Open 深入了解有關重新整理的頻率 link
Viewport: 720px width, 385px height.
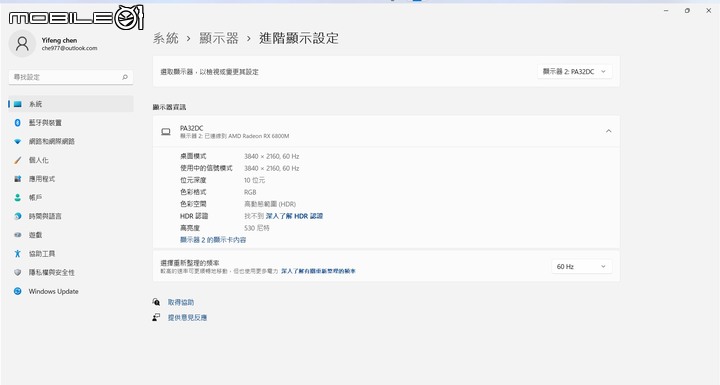[x=318, y=272]
